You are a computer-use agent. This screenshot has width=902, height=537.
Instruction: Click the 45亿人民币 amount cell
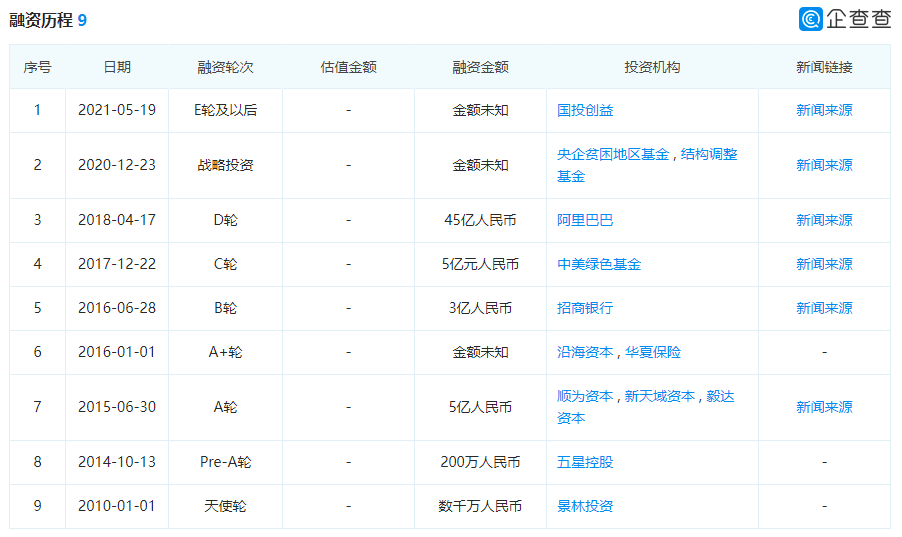tap(480, 220)
